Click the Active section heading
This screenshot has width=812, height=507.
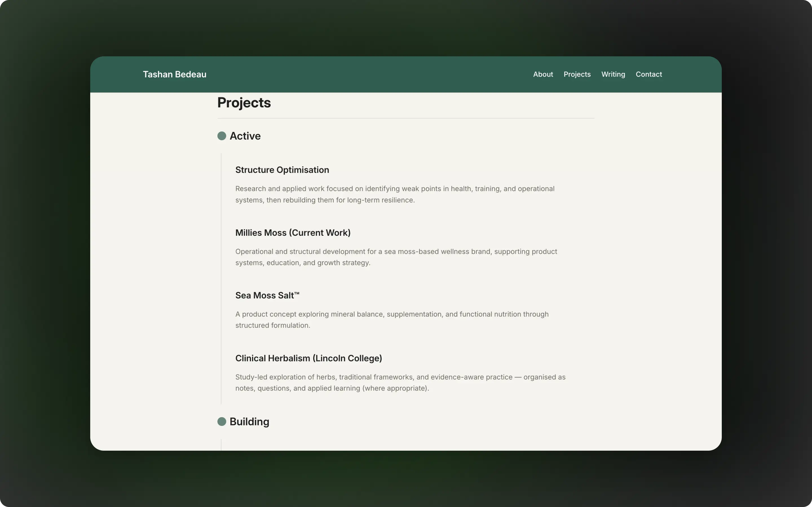245,136
